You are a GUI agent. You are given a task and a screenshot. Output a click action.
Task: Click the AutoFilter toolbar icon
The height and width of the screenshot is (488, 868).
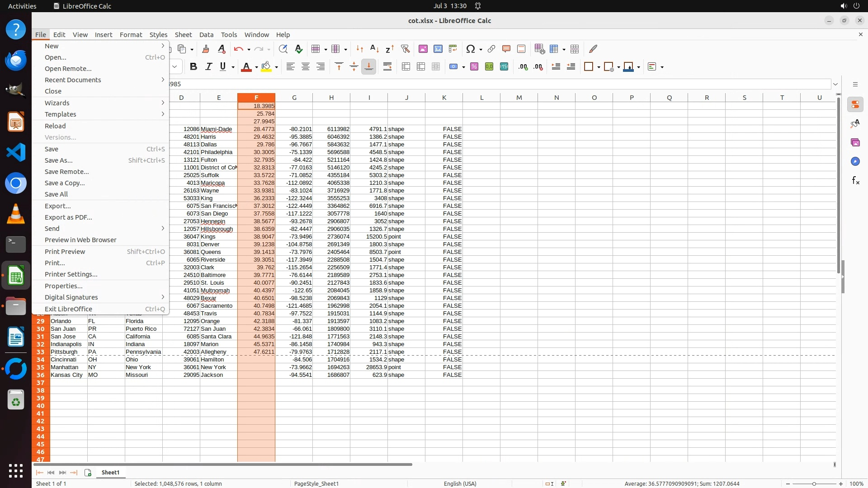click(405, 49)
